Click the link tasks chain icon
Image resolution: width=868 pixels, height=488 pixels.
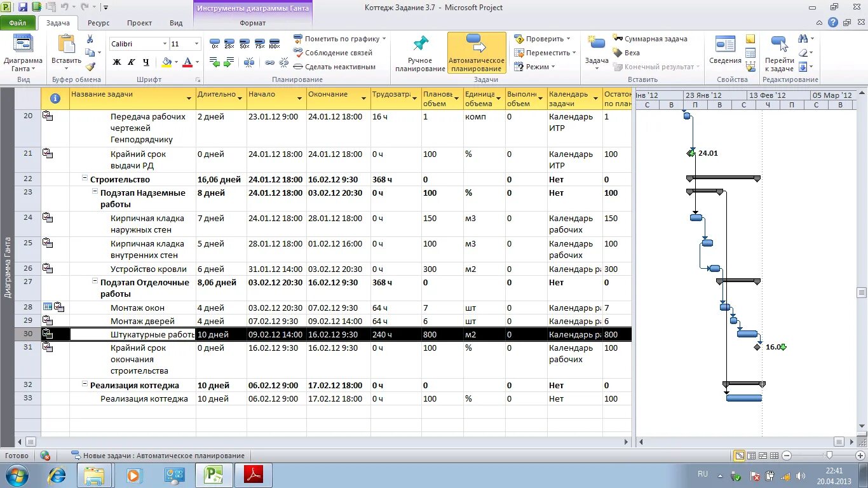[269, 62]
